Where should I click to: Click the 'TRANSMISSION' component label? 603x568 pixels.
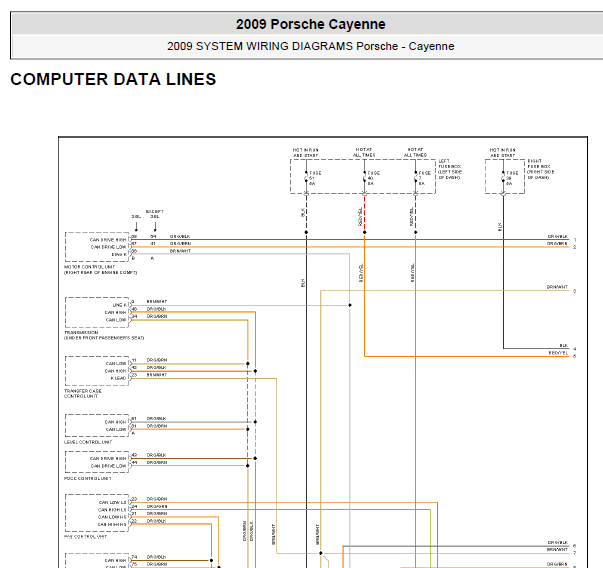coord(81,332)
